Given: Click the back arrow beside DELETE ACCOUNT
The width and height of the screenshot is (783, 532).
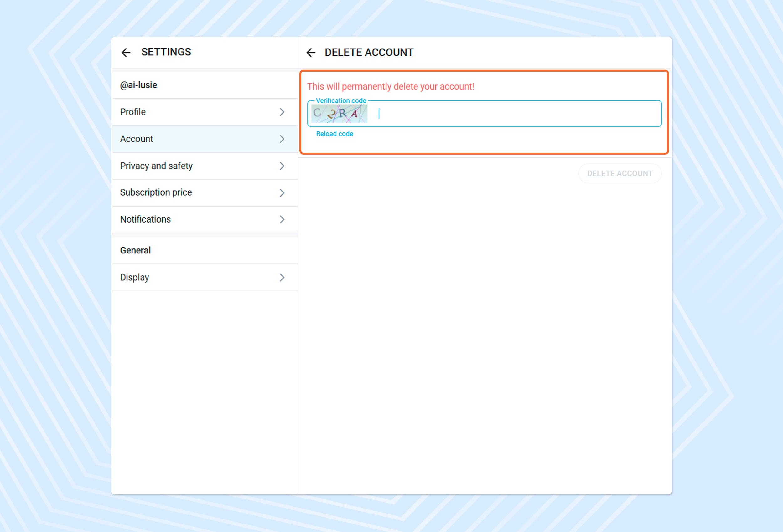Looking at the screenshot, I should coord(311,53).
